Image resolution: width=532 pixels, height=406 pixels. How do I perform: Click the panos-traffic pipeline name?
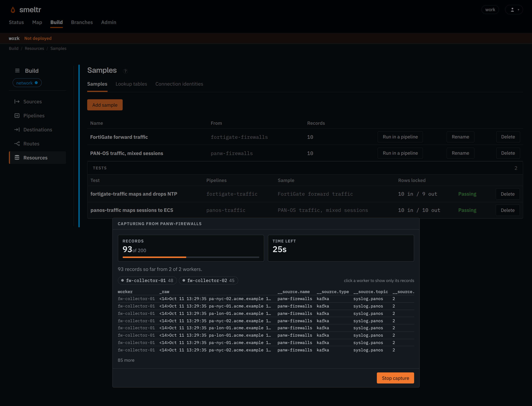click(x=226, y=210)
